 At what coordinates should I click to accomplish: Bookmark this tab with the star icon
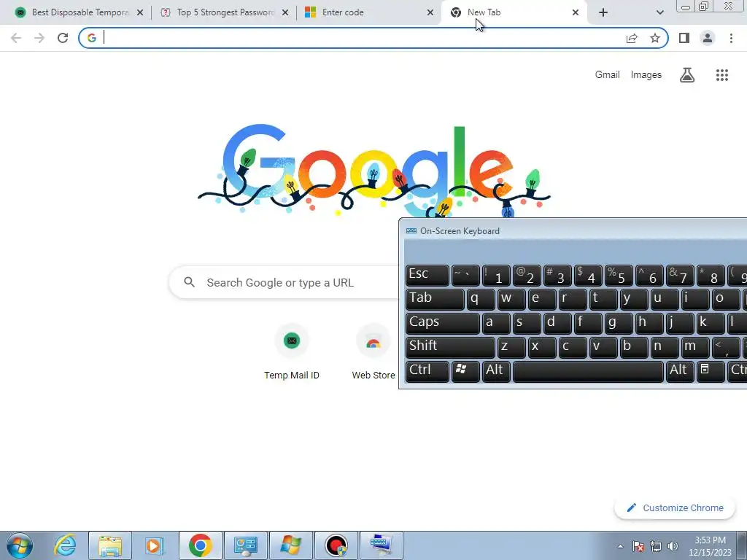click(655, 38)
